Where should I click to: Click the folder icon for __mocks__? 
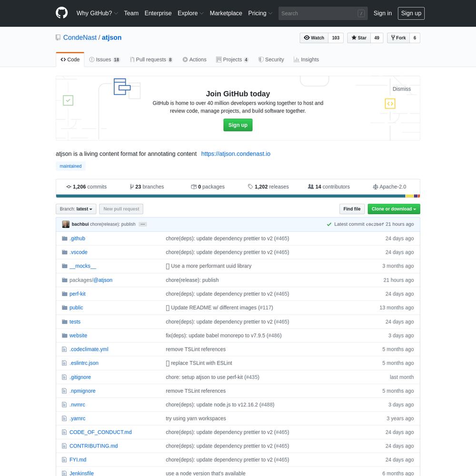(64, 266)
